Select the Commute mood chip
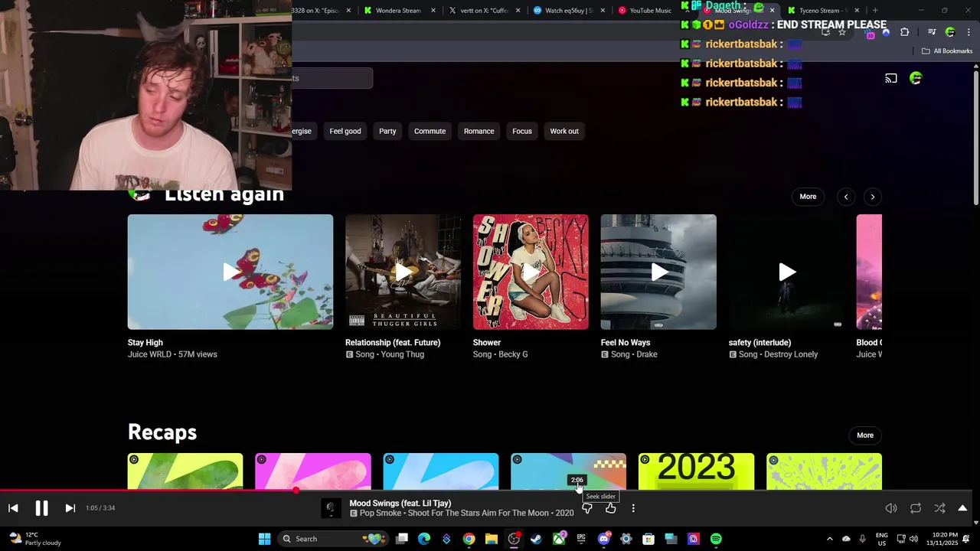Screen dimensions: 980x551 click(x=430, y=131)
